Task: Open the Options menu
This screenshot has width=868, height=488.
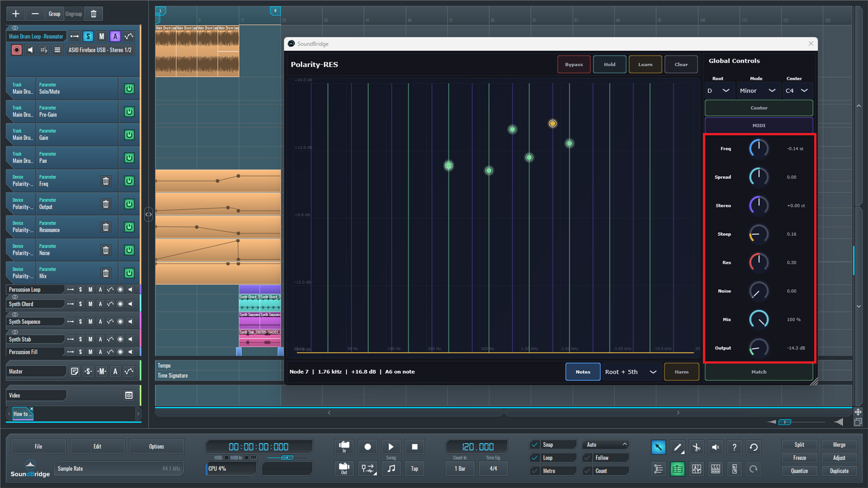Action: click(156, 446)
